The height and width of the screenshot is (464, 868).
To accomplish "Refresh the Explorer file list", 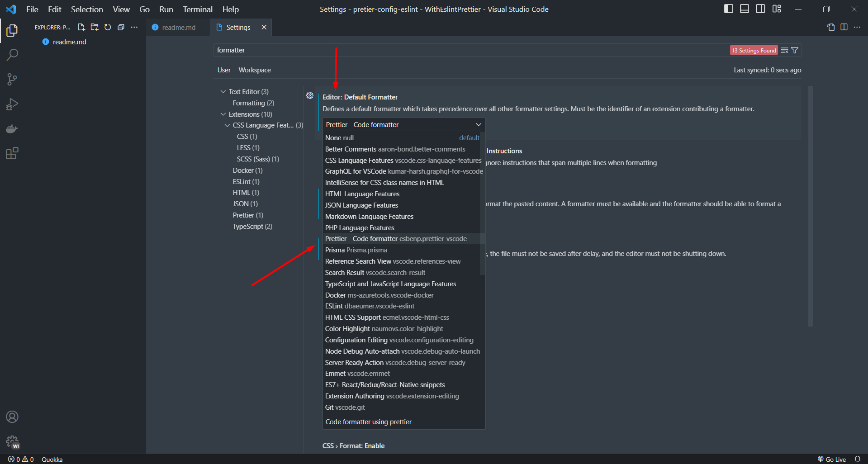I will pyautogui.click(x=108, y=27).
